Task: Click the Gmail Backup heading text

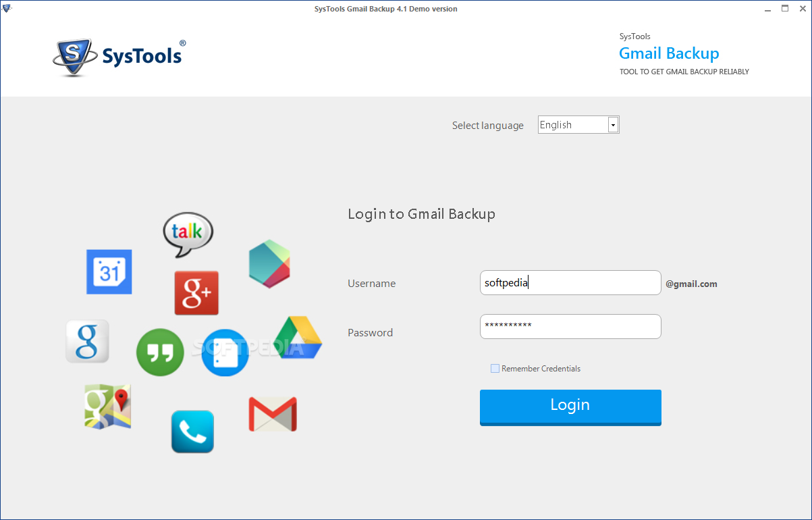Action: click(x=669, y=53)
